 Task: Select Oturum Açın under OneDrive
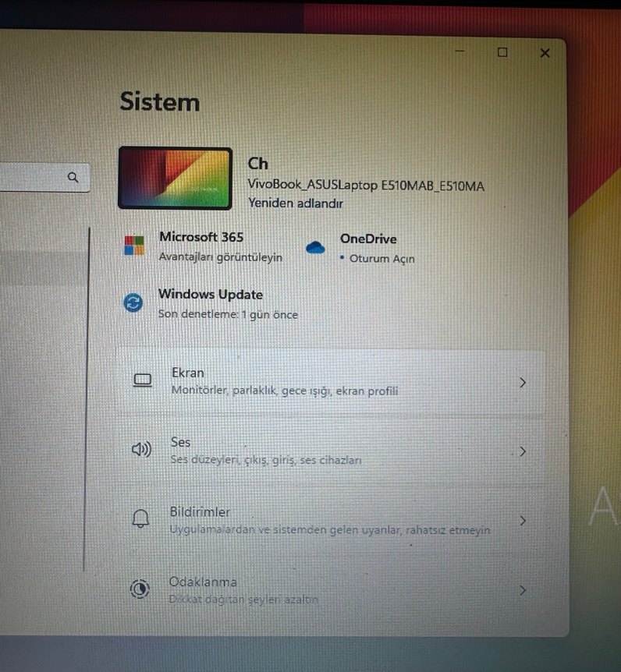pos(381,258)
